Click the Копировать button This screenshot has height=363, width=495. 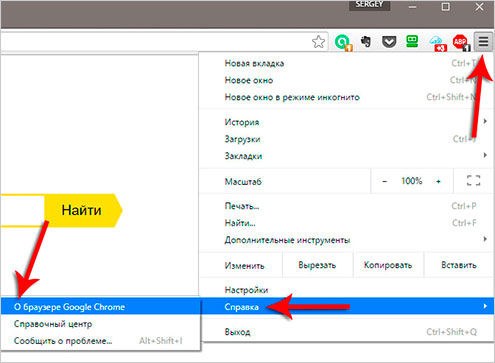388,265
